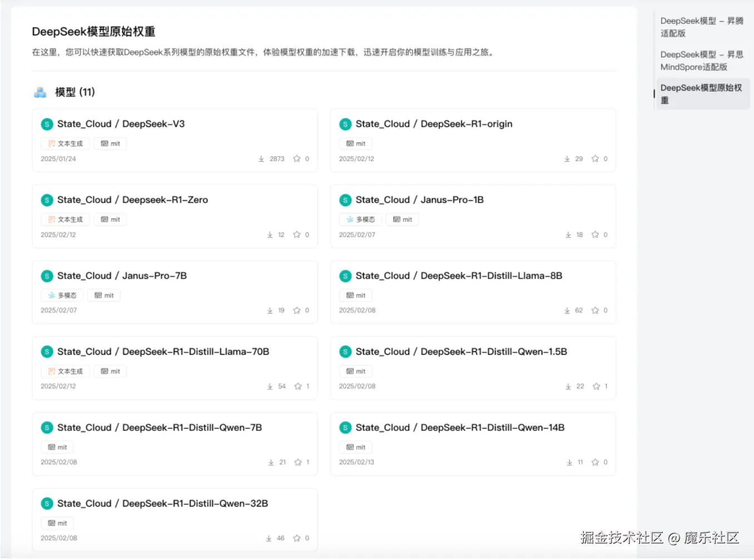Click the star icon on DeepSeek-R1-origin card
The height and width of the screenshot is (560, 754).
pyautogui.click(x=595, y=158)
